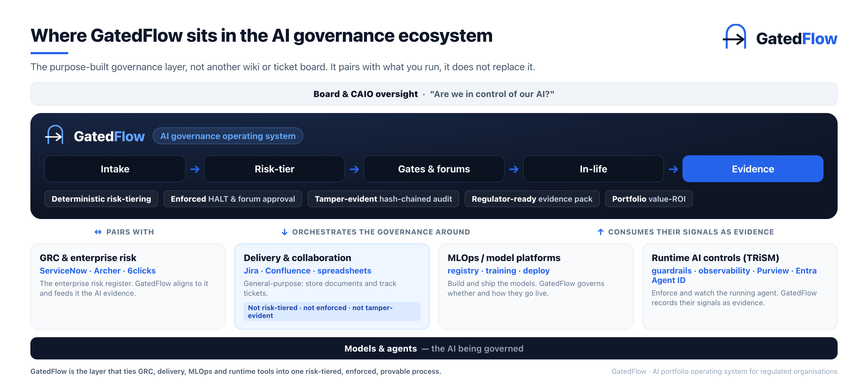
Task: Click the down arrow beside ORCHESTRATES THE GOVERNANCE AROUND
Action: click(284, 232)
